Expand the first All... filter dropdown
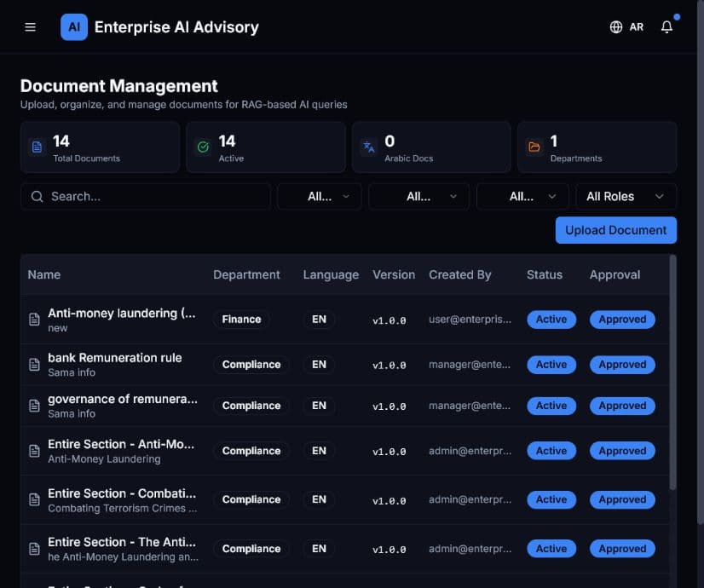This screenshot has width=704, height=588. 320,196
